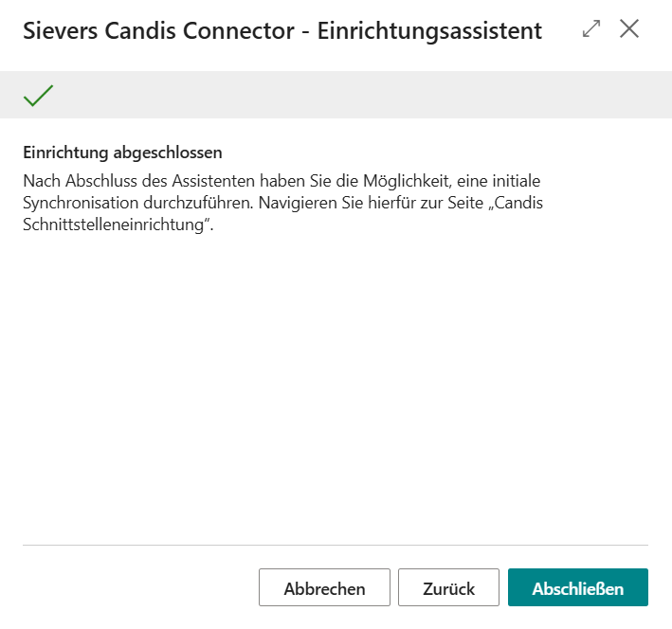This screenshot has height=629, width=672.
Task: Click the green checkmark status icon
Action: [38, 96]
